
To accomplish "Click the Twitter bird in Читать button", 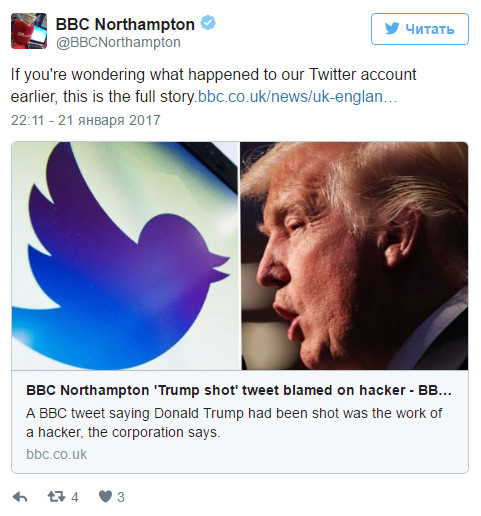I will pyautogui.click(x=392, y=29).
